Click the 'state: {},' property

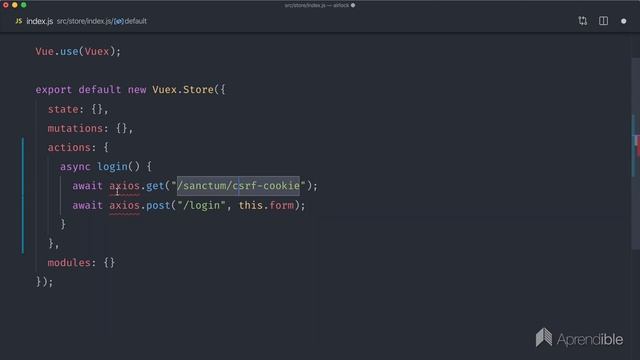tap(78, 109)
